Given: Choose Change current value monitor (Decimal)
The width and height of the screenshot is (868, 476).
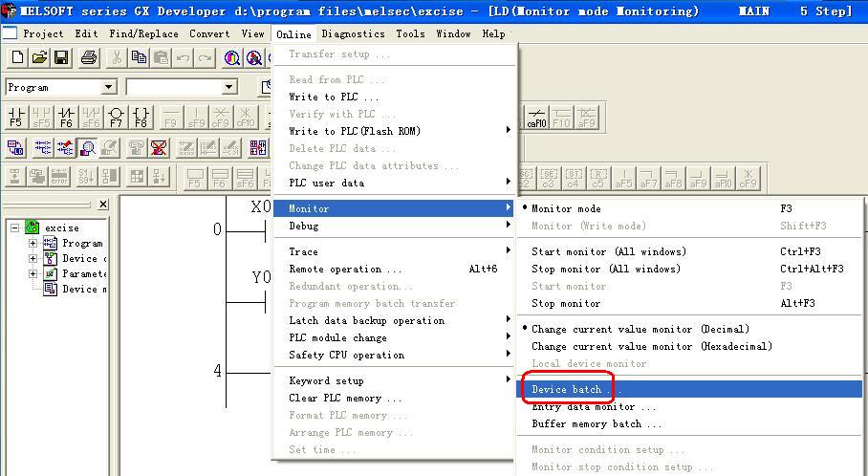Looking at the screenshot, I should point(640,329).
